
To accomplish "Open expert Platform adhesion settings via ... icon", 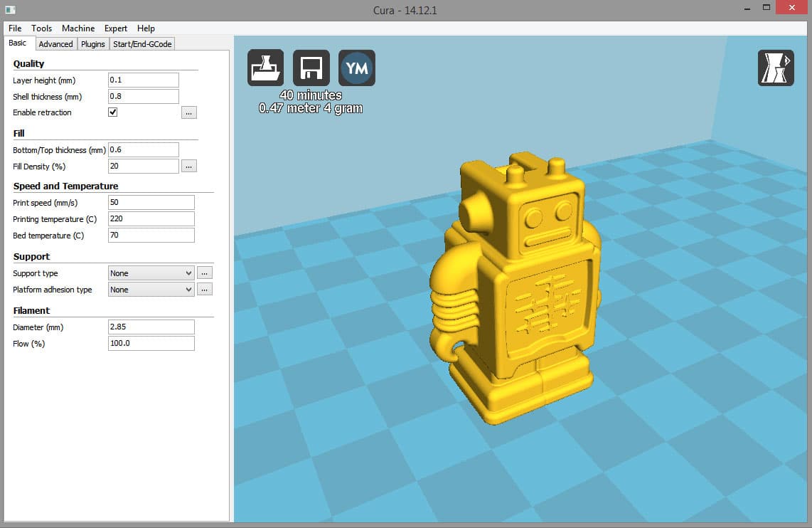I will click(204, 289).
